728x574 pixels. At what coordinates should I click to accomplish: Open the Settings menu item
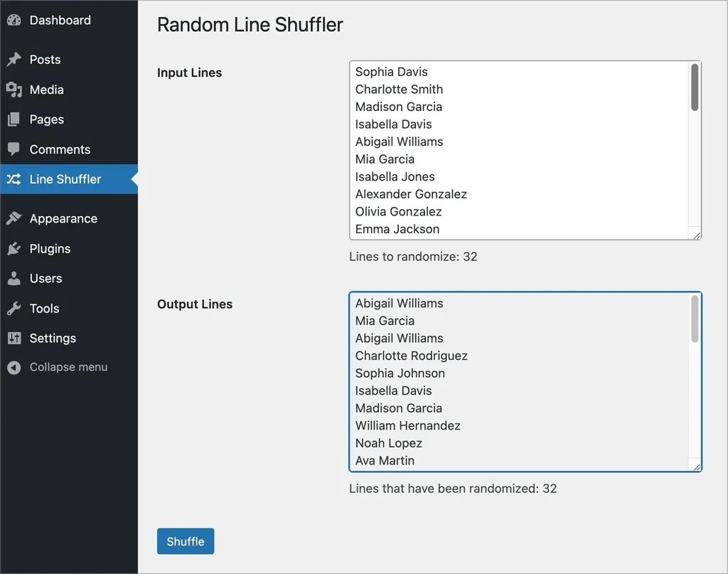(x=53, y=338)
